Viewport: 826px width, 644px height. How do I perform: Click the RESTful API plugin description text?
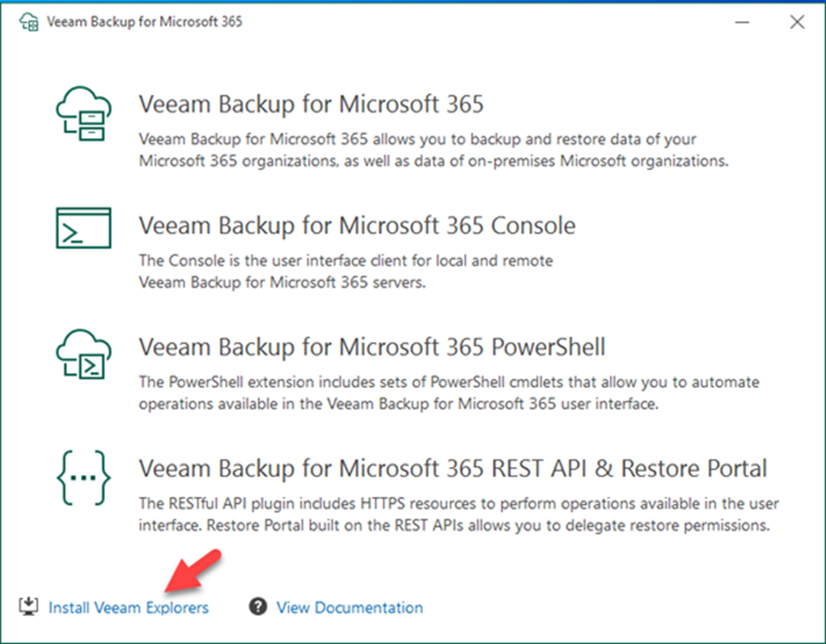(458, 514)
